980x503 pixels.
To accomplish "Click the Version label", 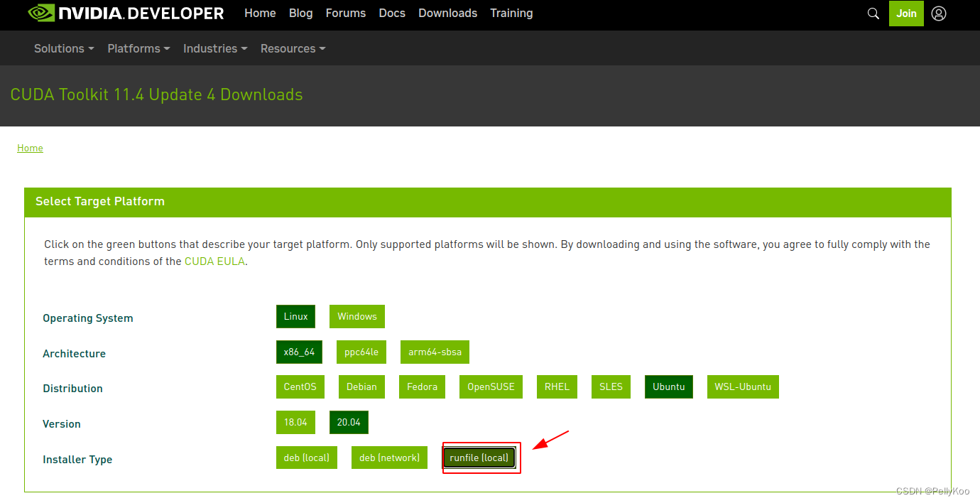I will pos(62,423).
